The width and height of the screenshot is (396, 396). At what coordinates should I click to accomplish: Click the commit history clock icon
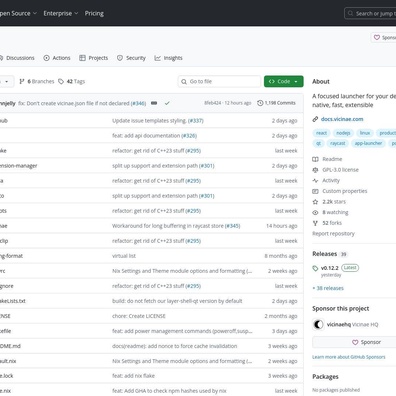click(260, 103)
